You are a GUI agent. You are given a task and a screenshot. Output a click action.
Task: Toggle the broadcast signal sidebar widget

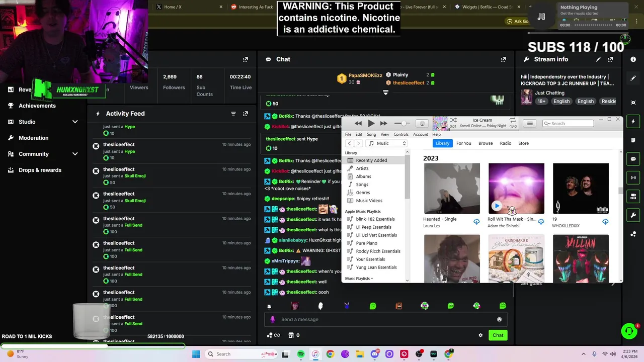pos(633,177)
